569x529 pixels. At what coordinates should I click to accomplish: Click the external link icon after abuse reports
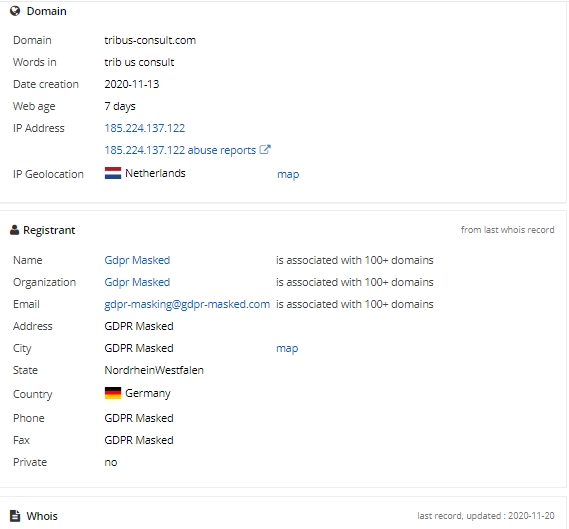[265, 149]
